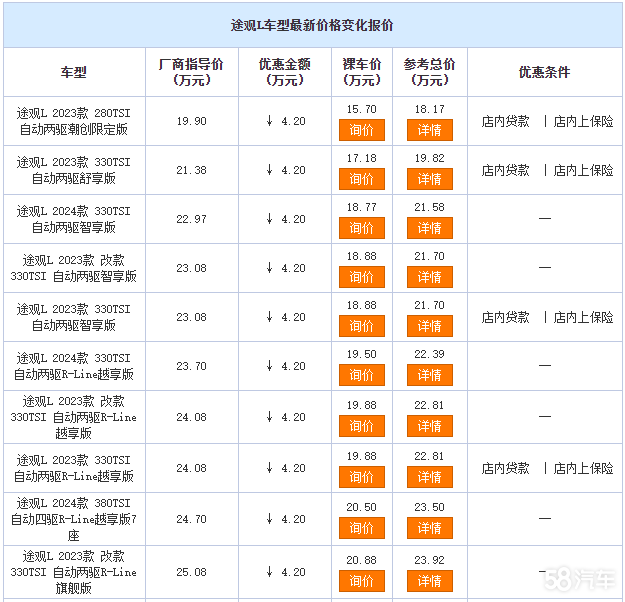Screen dimensions: 625x602
Task: Click guide price 21.38
Action: [x=191, y=170]
